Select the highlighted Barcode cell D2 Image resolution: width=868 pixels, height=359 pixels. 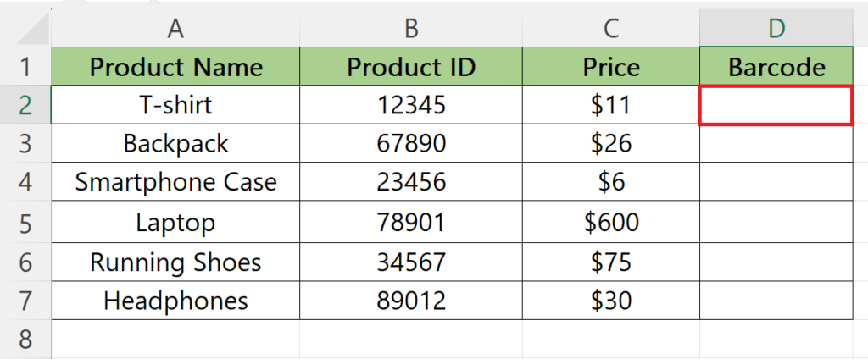(x=776, y=104)
